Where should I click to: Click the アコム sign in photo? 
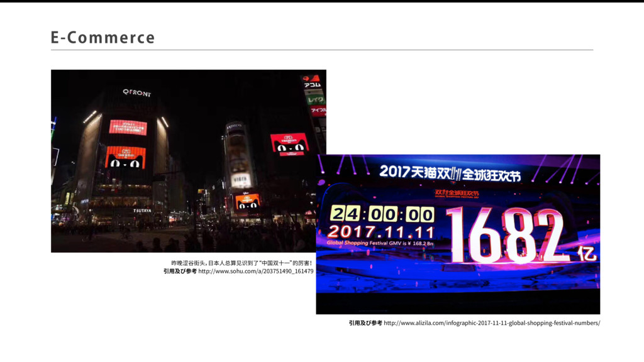point(313,85)
